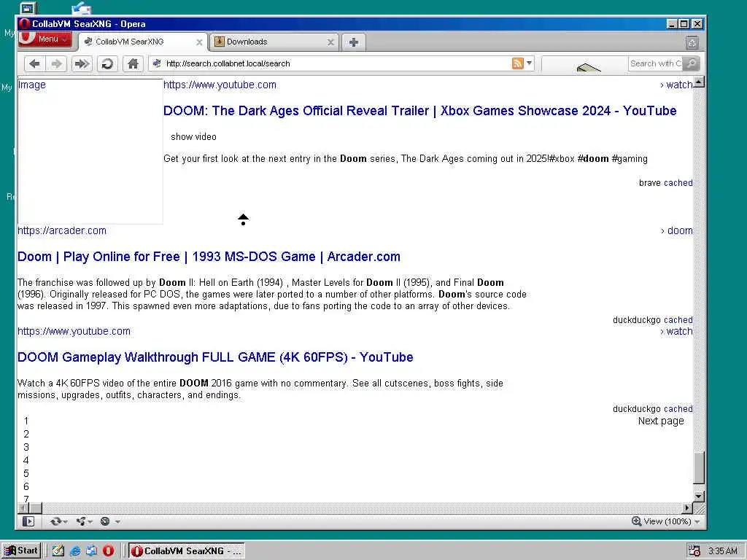Screen dimensions: 747x560
Task: Close the CollabVM SearXNG tab
Action: (199, 42)
